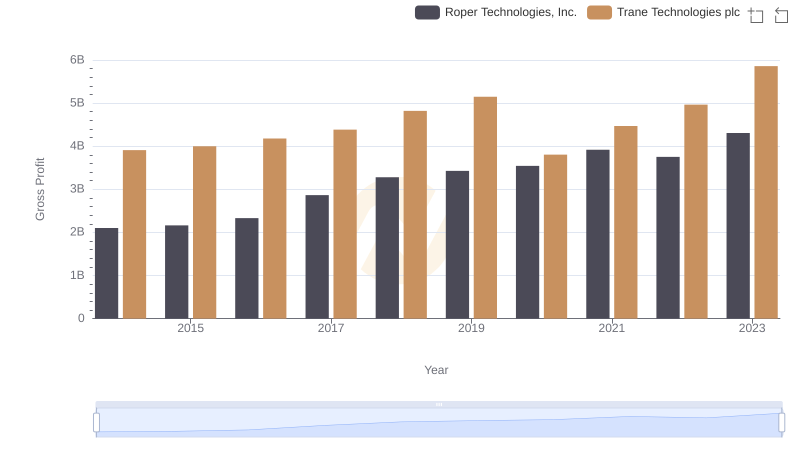The image size is (800, 461).
Task: Click the right data zoom slider handle
Action: click(781, 423)
